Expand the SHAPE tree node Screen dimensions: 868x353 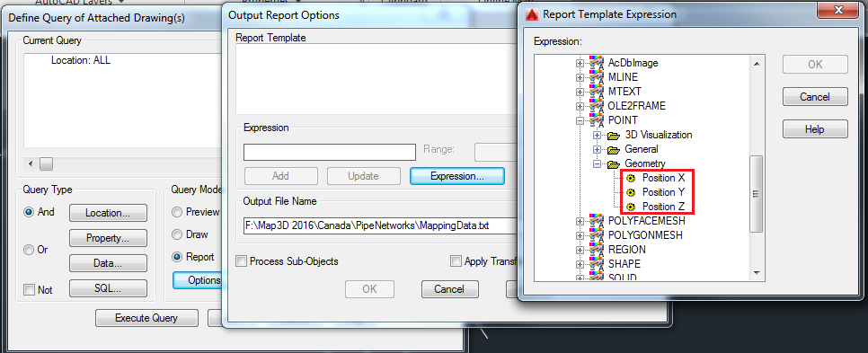(580, 264)
